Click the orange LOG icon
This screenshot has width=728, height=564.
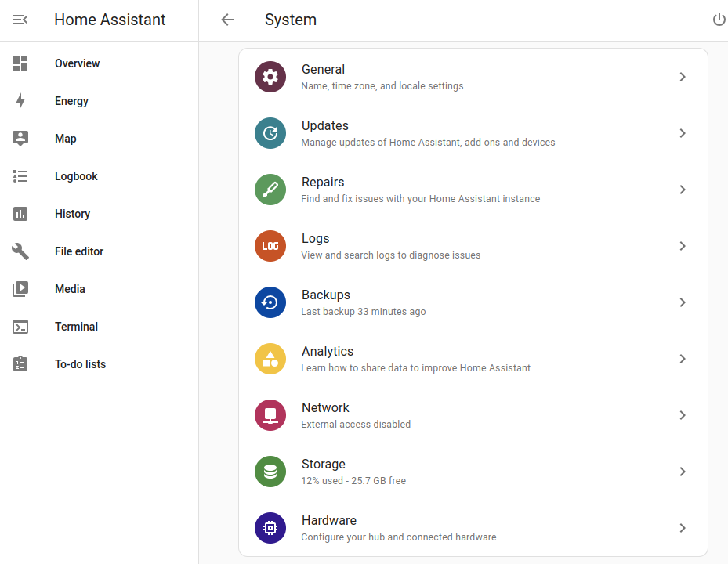pos(270,246)
